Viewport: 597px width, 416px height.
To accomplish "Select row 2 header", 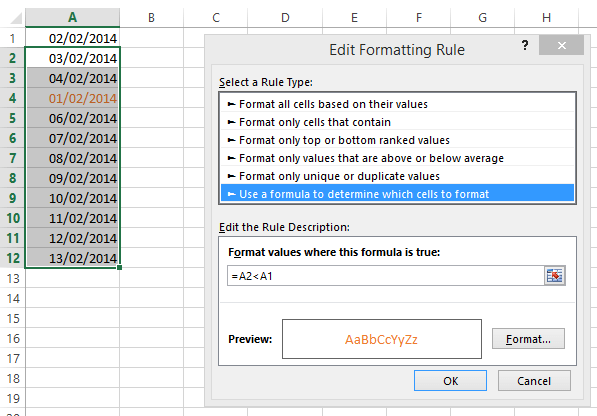I will pyautogui.click(x=13, y=58).
